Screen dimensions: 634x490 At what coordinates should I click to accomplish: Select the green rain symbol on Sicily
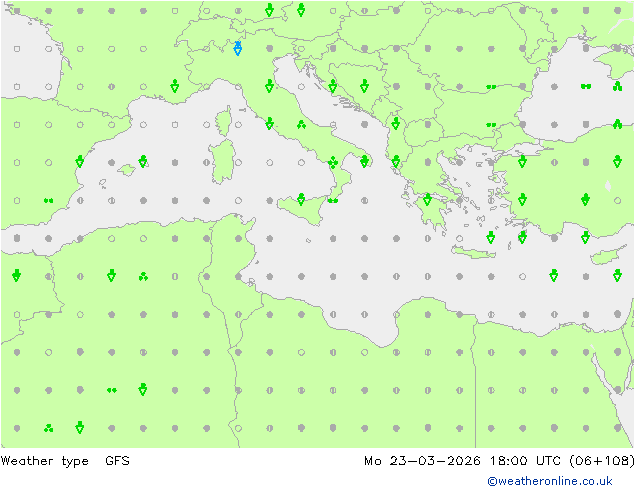click(x=301, y=199)
